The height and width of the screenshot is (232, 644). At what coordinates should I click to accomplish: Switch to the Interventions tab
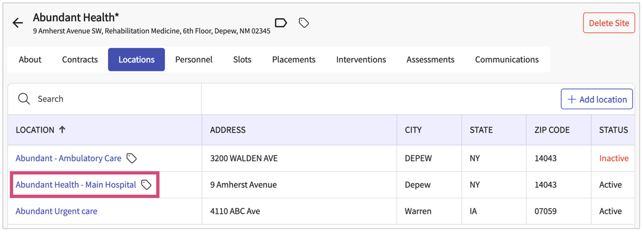(361, 60)
